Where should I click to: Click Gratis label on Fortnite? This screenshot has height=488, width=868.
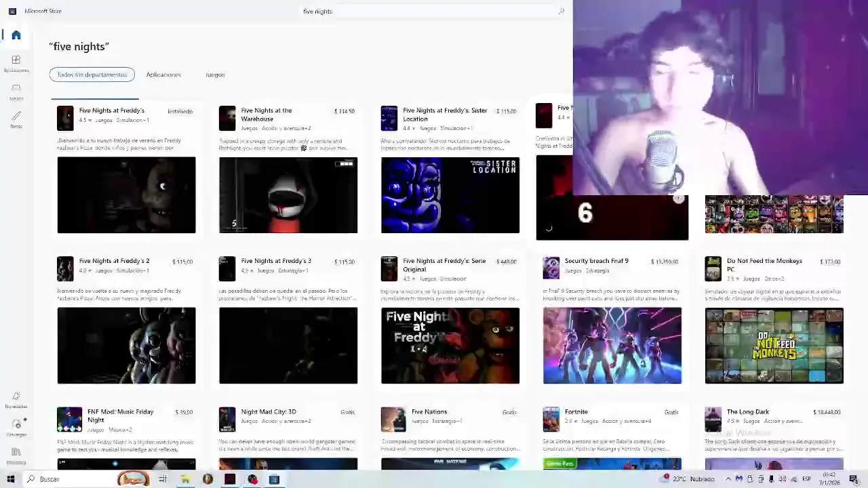pos(671,412)
